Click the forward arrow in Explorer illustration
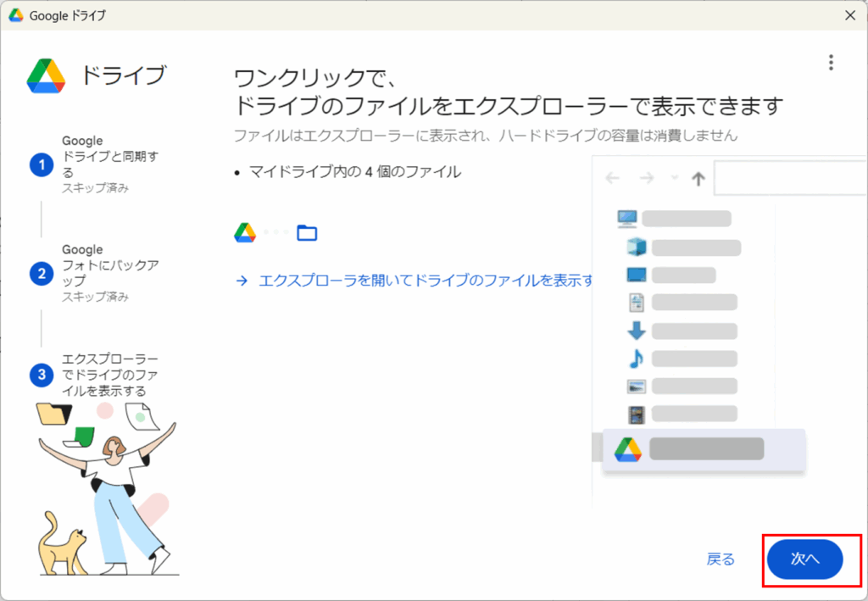 coord(647,178)
